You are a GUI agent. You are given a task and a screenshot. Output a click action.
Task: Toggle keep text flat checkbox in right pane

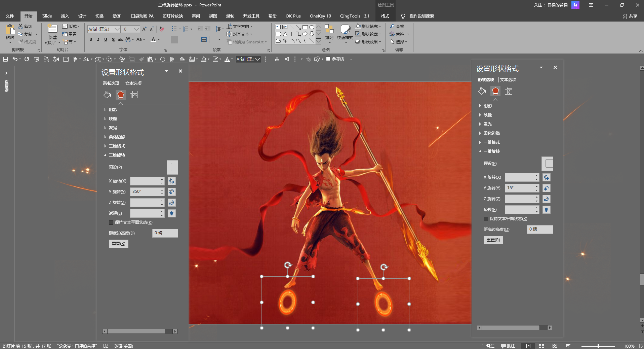486,219
